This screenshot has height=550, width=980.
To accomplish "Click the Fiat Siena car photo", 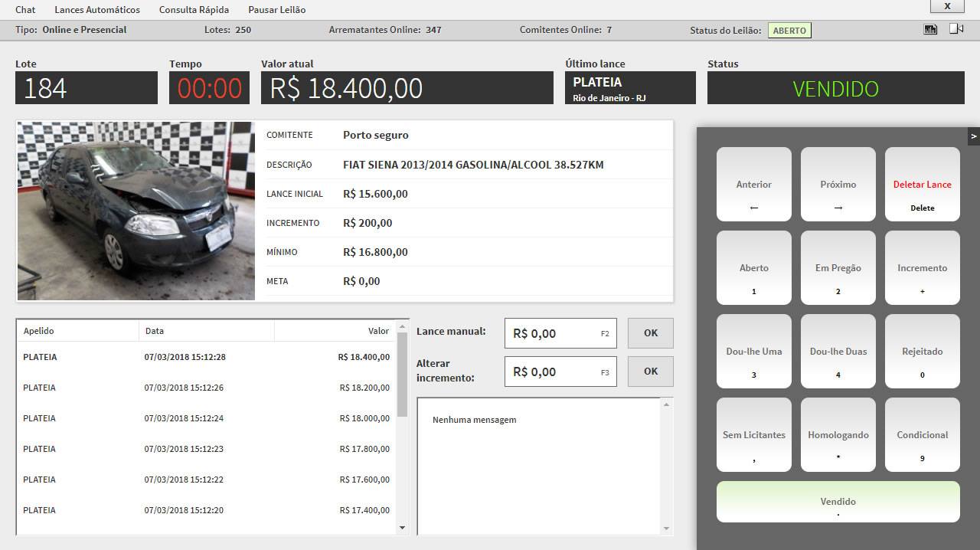I will [x=136, y=211].
